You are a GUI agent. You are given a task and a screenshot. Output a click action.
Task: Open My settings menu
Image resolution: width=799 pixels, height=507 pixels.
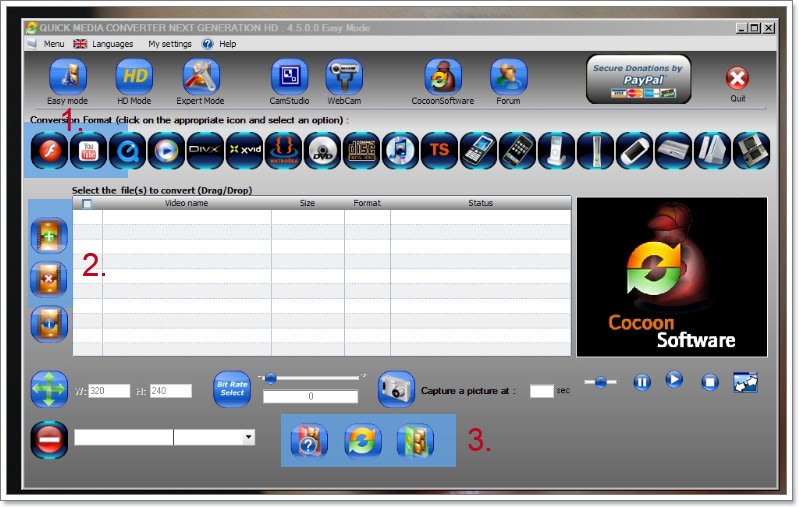coord(170,44)
